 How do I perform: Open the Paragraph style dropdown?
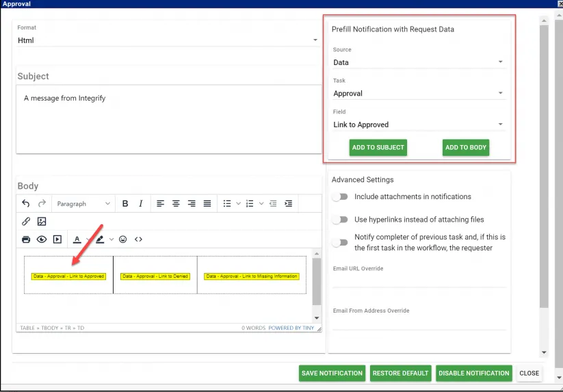point(83,203)
